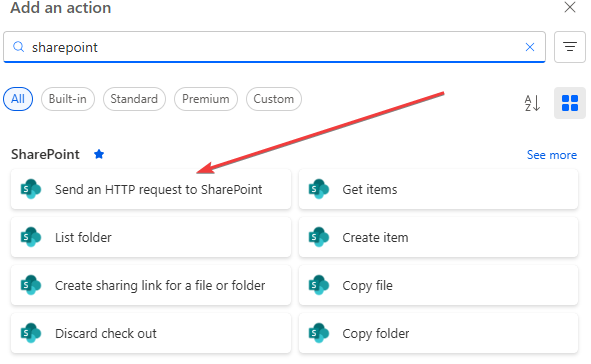Click SharePoint icon beside Discard check out
Viewport: 591px width, 364px height.
[x=31, y=333]
